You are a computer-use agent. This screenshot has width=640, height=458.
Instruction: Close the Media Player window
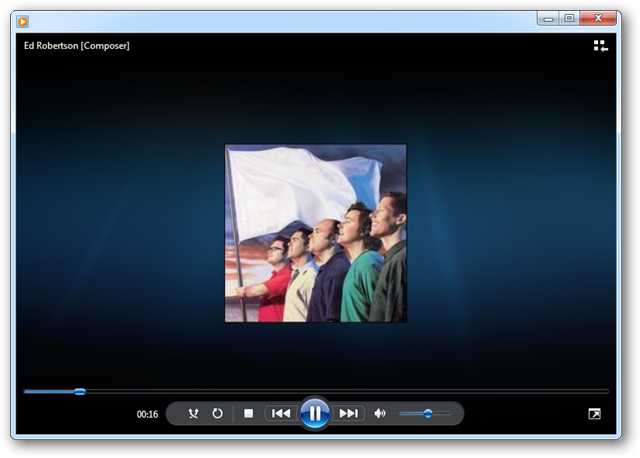pyautogui.click(x=598, y=18)
